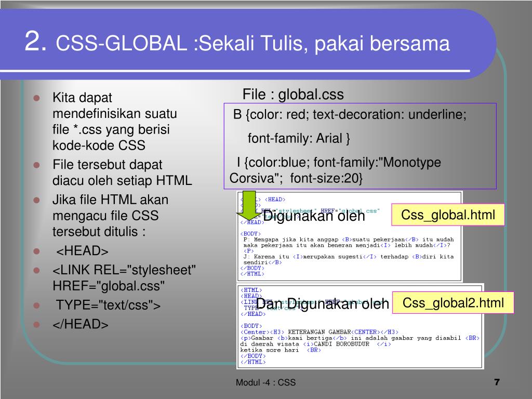Click the caption "Dan Digunakan oleh"
The height and width of the screenshot is (399, 532).
coord(322,303)
